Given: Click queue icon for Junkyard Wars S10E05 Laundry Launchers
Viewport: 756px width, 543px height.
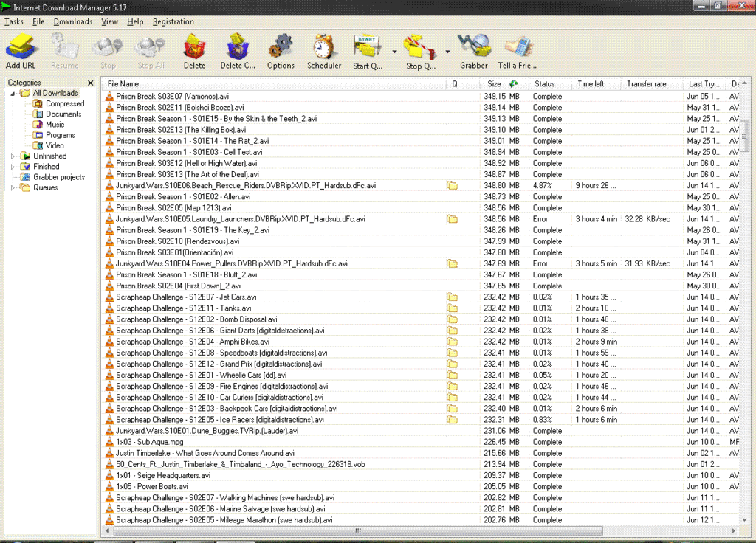Looking at the screenshot, I should [x=452, y=218].
